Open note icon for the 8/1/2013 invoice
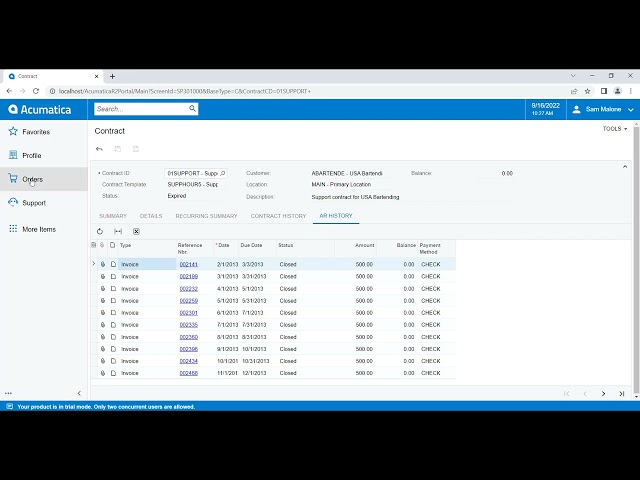Screen dimensions: 640x480 click(x=113, y=337)
